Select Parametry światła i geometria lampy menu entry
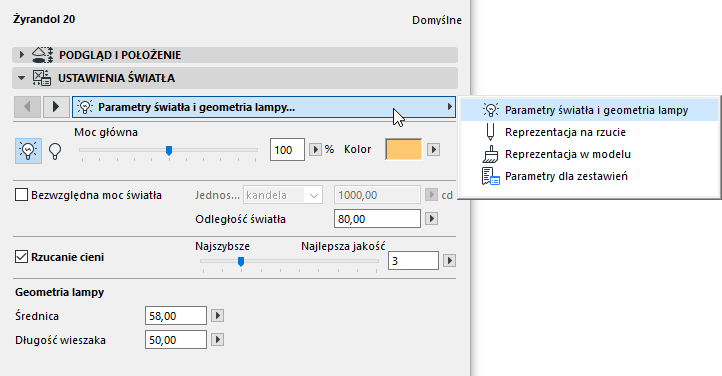The width and height of the screenshot is (722, 376). click(x=589, y=110)
